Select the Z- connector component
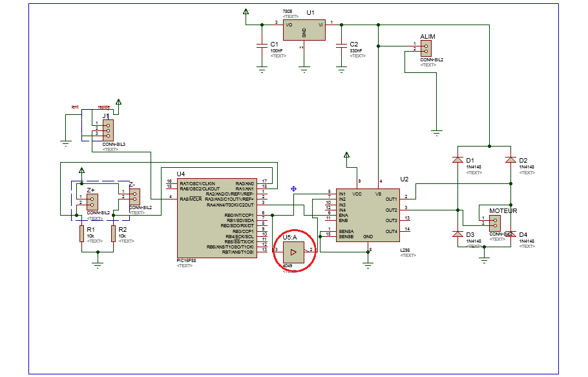 [x=134, y=197]
